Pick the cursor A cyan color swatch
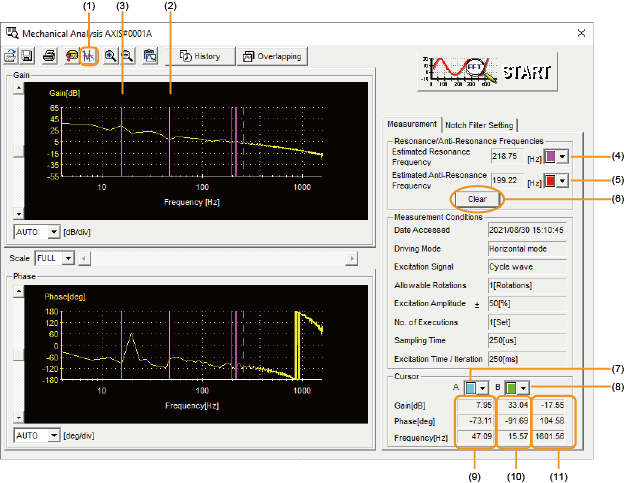The image size is (624, 483). 473,386
